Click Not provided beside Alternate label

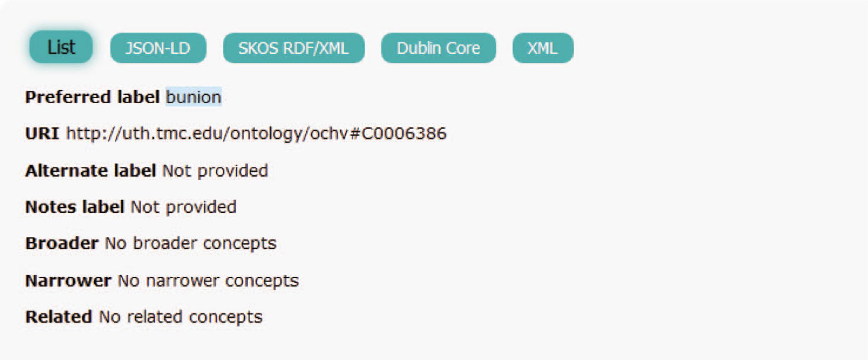[x=214, y=170]
